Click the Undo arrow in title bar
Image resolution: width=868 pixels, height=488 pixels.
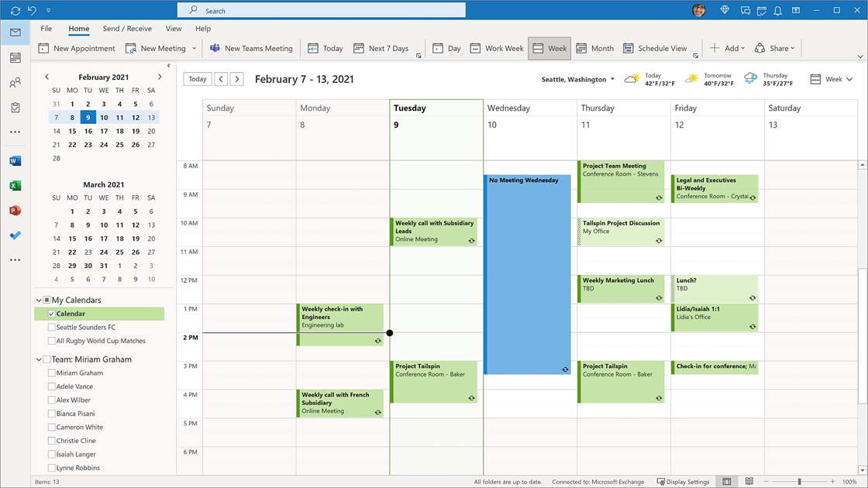tap(32, 11)
